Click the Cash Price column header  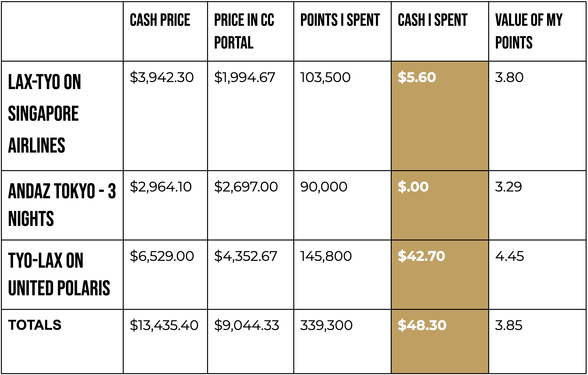(160, 20)
